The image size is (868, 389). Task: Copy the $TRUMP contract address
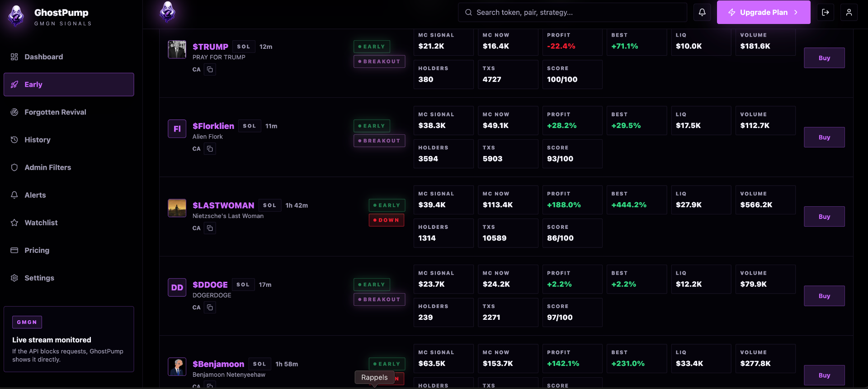[x=210, y=70]
